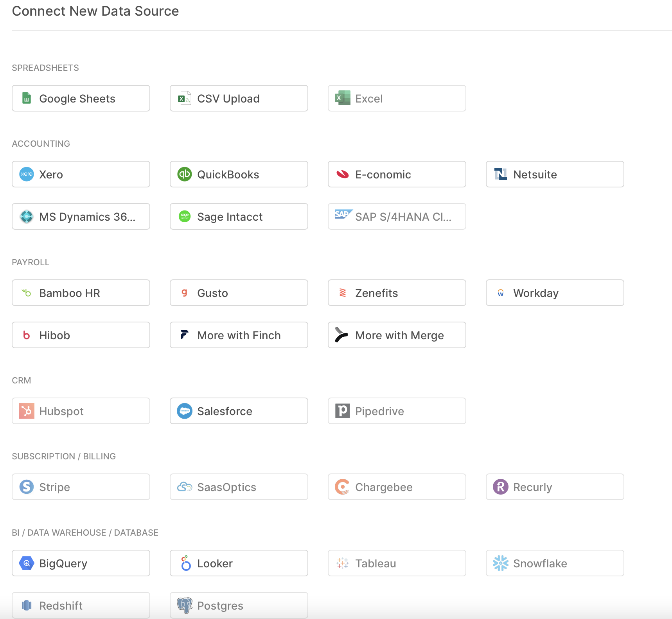The height and width of the screenshot is (619, 672).
Task: Click the Salesforce cloud icon
Action: pos(185,411)
